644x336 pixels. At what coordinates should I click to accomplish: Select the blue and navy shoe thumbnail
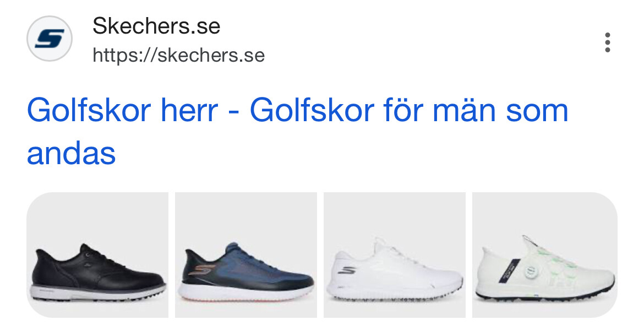click(x=246, y=254)
